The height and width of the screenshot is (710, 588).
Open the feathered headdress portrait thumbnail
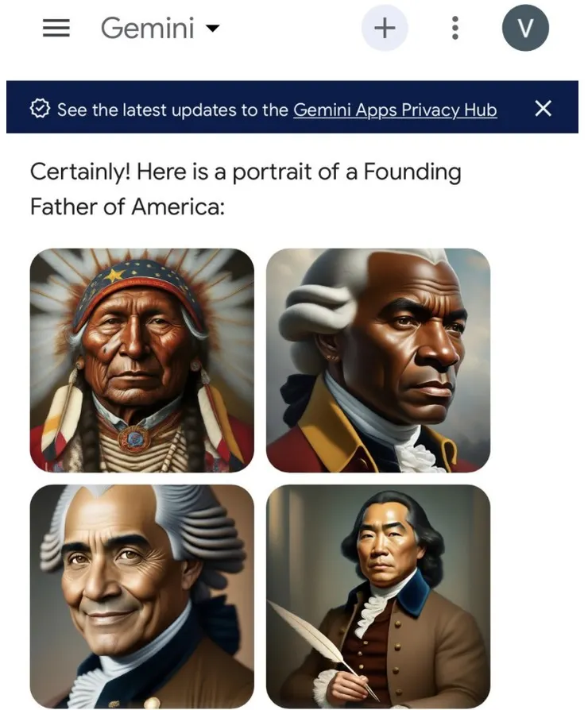(x=141, y=360)
